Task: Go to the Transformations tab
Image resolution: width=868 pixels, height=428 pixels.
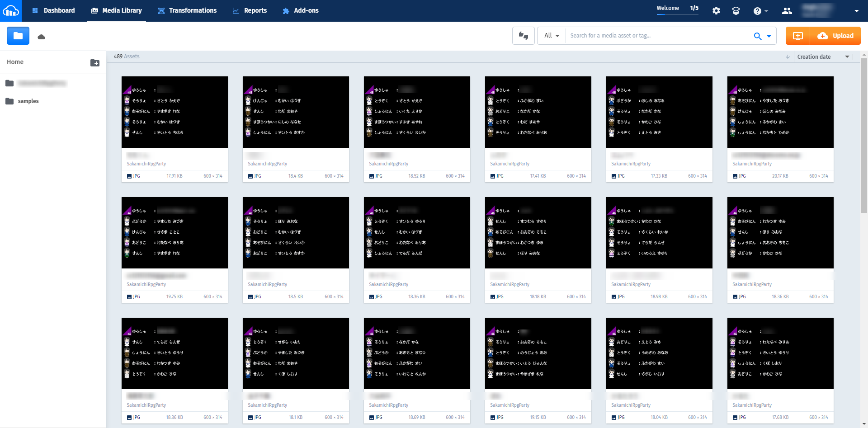Action: click(187, 10)
